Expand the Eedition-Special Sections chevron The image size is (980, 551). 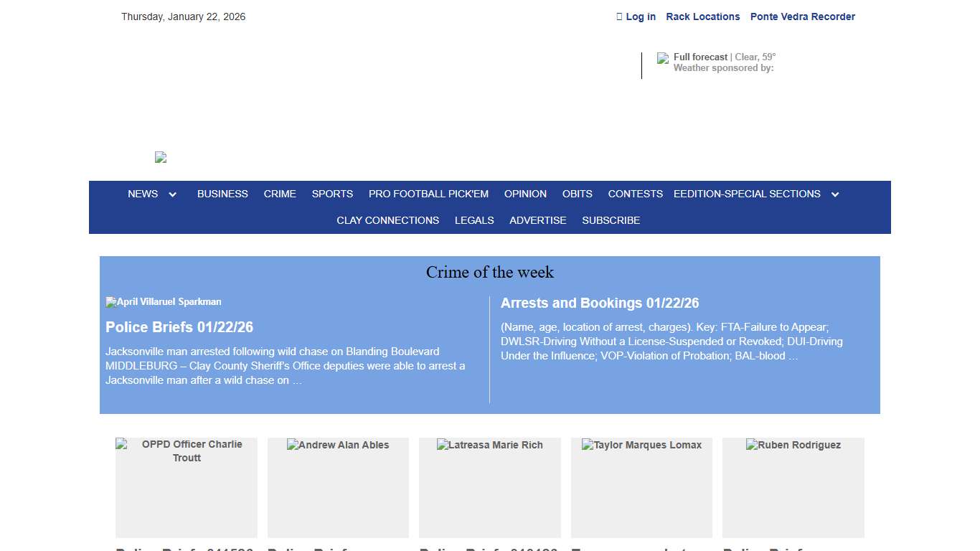click(x=835, y=194)
